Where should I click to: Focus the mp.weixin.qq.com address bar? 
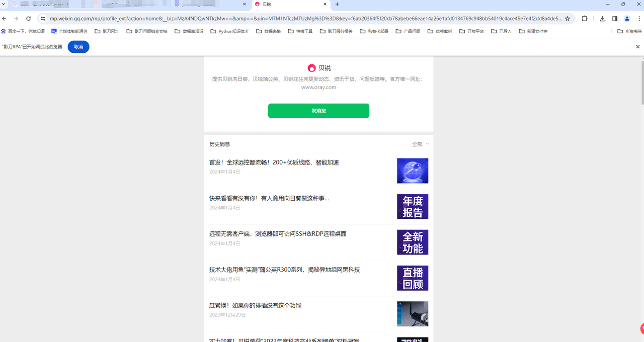[306, 19]
